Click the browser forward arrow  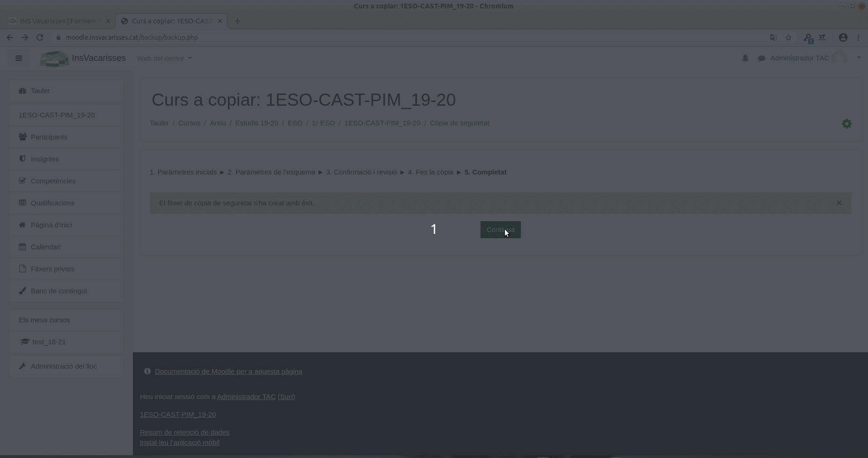25,37
